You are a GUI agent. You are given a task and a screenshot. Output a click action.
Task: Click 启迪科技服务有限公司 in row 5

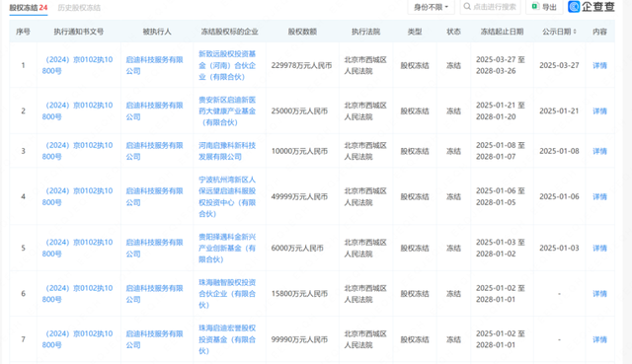(x=154, y=248)
